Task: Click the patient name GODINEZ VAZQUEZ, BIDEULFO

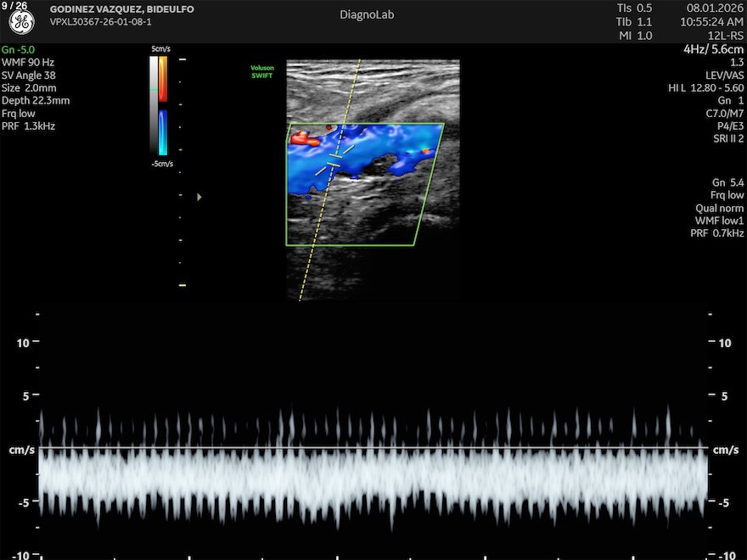Action: [121, 9]
